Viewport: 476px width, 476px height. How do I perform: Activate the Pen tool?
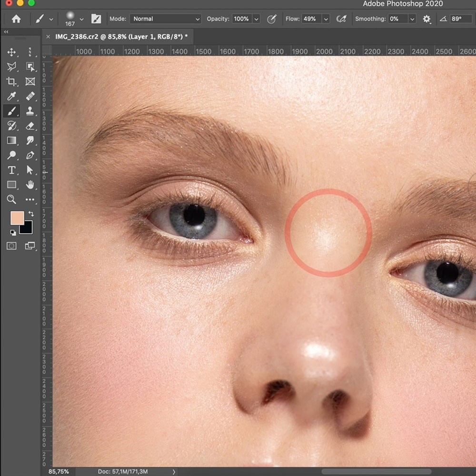30,155
